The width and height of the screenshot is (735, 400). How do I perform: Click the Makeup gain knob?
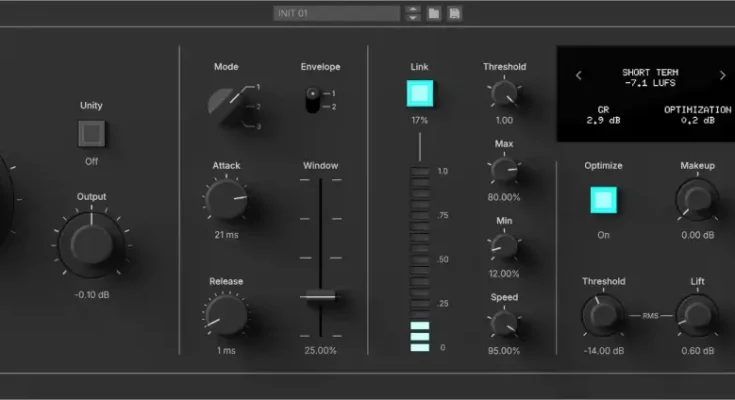click(x=697, y=200)
